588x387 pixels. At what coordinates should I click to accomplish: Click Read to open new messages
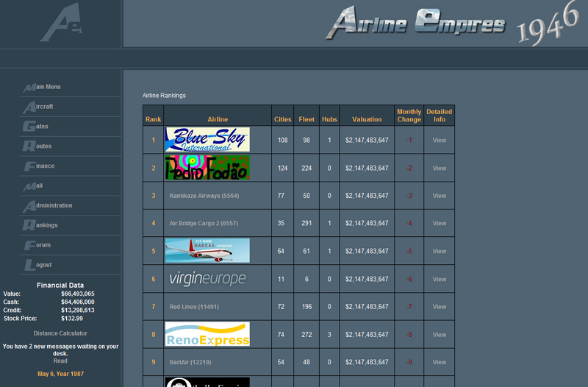(x=60, y=361)
